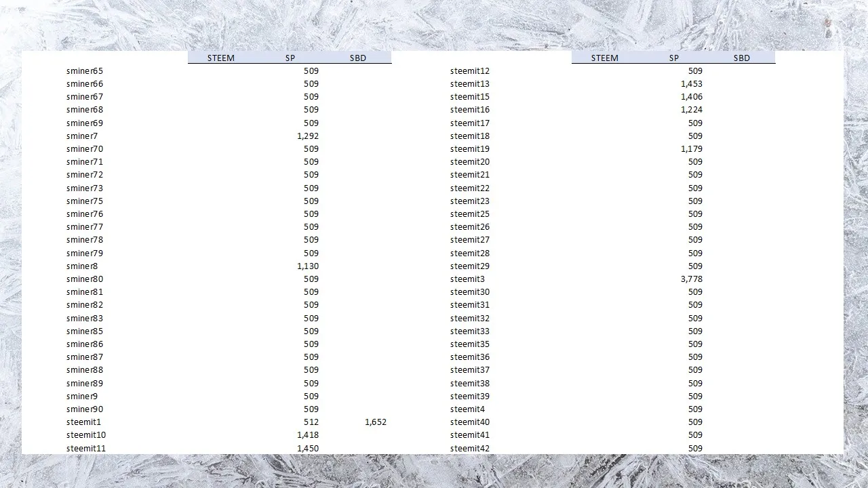The image size is (868, 488).
Task: Click the steemit39 row label
Action: click(470, 396)
